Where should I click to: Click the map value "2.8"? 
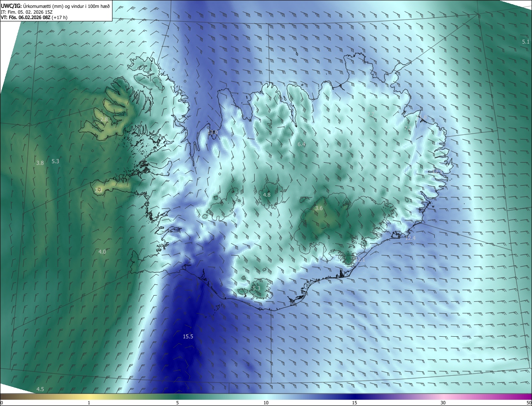click(x=104, y=119)
